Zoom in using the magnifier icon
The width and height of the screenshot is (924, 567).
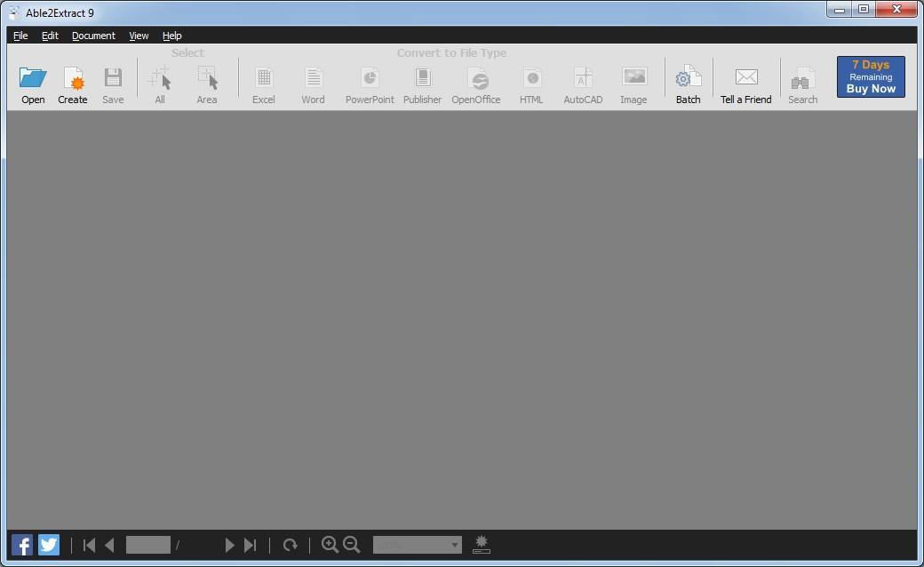click(x=331, y=545)
